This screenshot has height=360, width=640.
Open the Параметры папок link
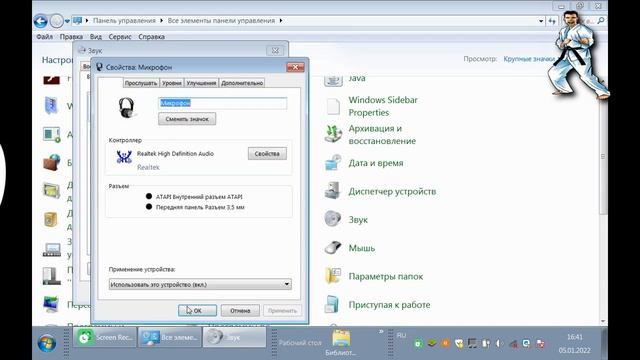[x=386, y=276]
